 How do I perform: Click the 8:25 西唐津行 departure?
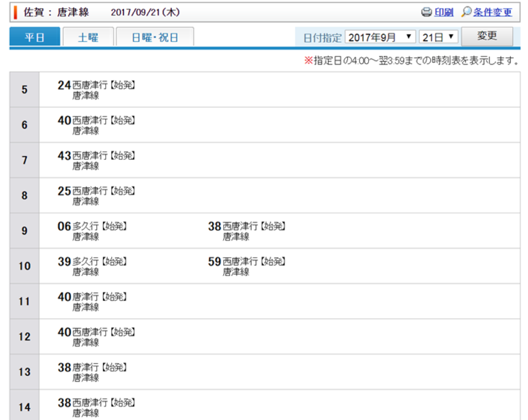point(96,195)
